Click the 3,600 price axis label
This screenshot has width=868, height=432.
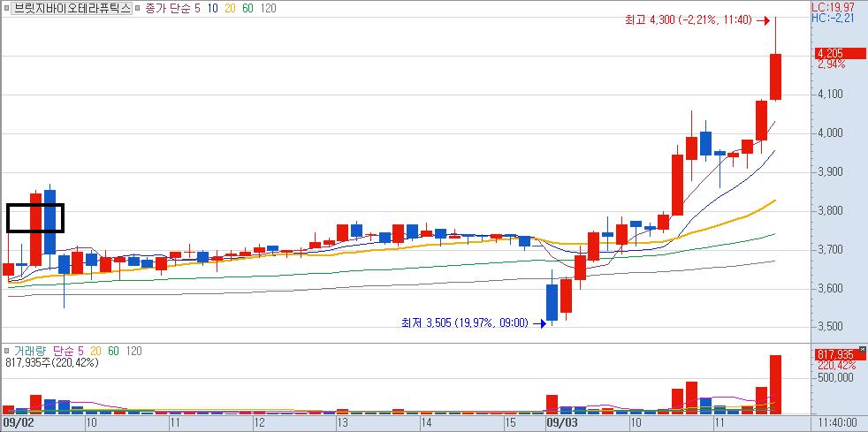tap(830, 289)
